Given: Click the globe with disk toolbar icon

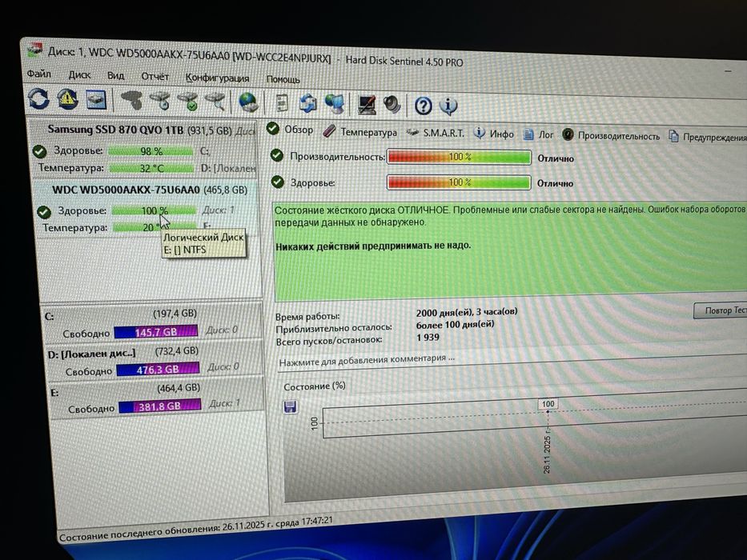Looking at the screenshot, I should [x=248, y=102].
